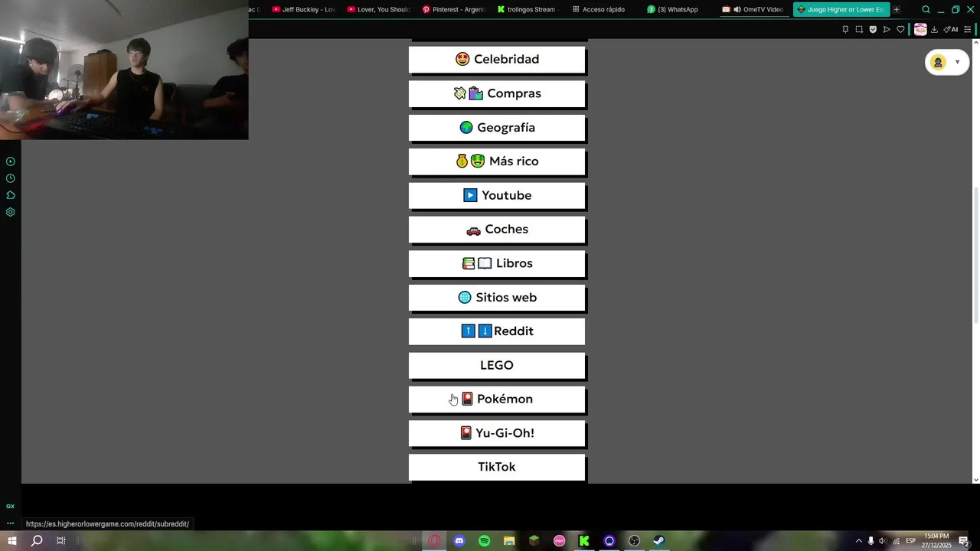Switch to the WhatsApp tab

click(678, 9)
